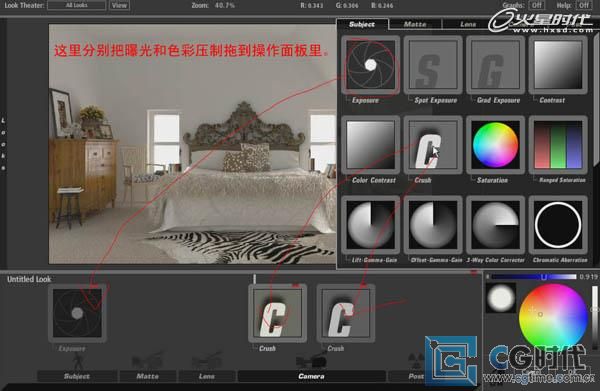Select the Subject stage at bottom bar

tap(77, 376)
